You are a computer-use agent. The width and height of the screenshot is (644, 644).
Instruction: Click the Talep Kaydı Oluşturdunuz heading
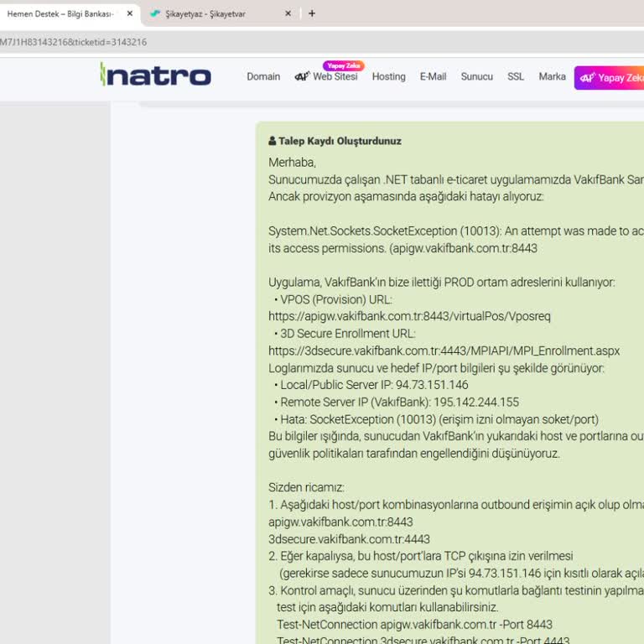(x=340, y=141)
